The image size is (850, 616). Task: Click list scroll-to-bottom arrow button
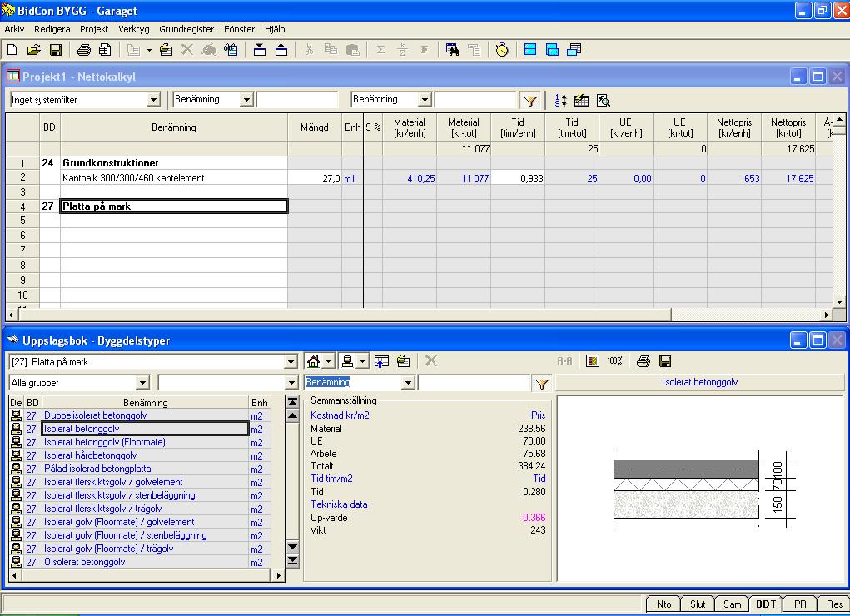tap(292, 561)
